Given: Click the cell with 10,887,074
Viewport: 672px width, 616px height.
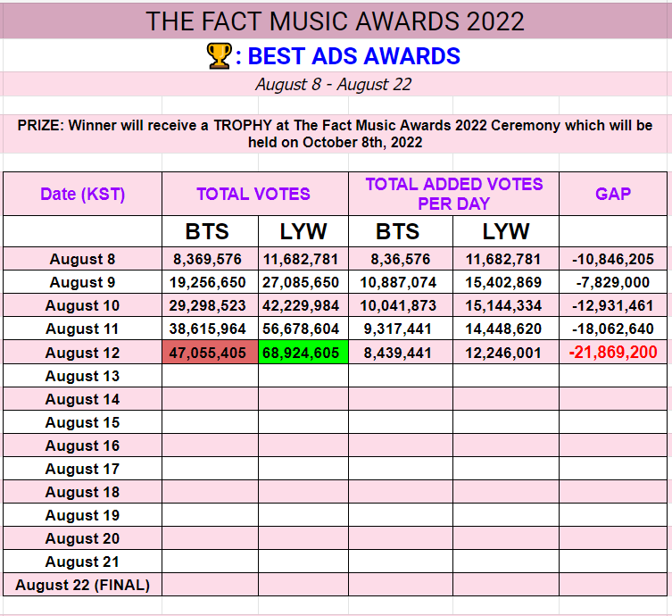Looking at the screenshot, I should [x=401, y=282].
